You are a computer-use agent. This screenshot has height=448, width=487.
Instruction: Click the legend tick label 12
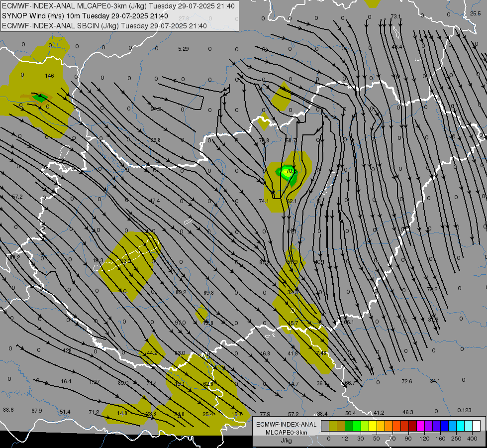coord(345,439)
